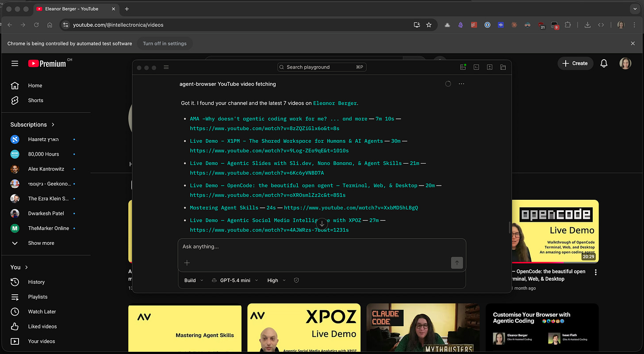
Task: Open YouTube notifications bell
Action: coord(604,63)
